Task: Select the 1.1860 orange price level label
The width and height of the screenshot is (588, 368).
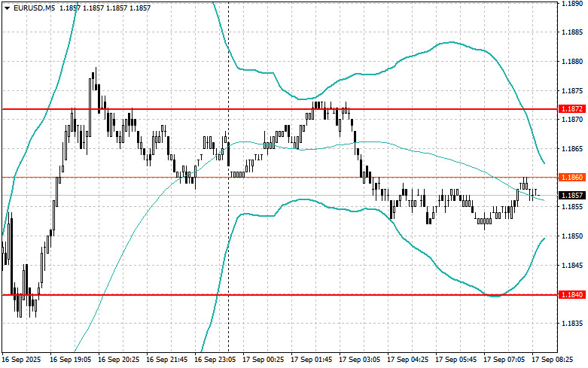Action: pos(571,178)
